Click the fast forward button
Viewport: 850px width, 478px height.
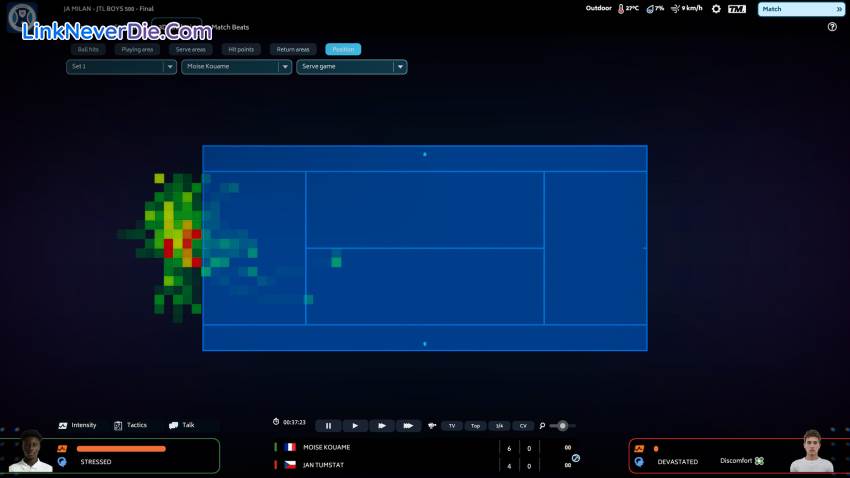point(381,426)
